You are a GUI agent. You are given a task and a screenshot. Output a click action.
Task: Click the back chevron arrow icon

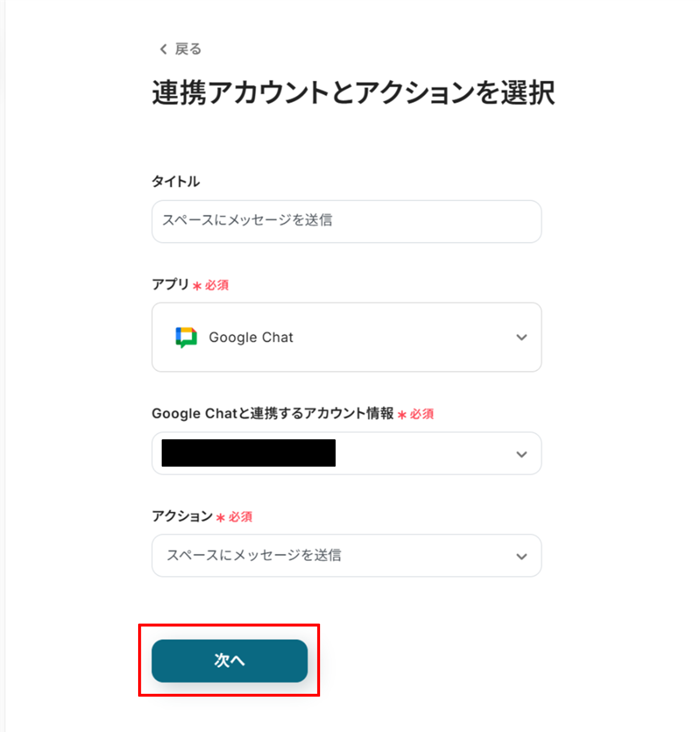coord(164,49)
